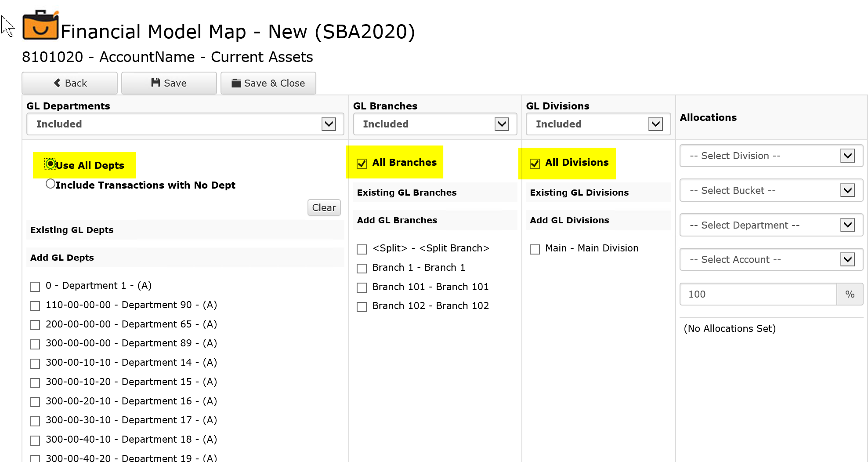The width and height of the screenshot is (868, 462).
Task: Check the Department 17 checkbox
Action: [35, 421]
